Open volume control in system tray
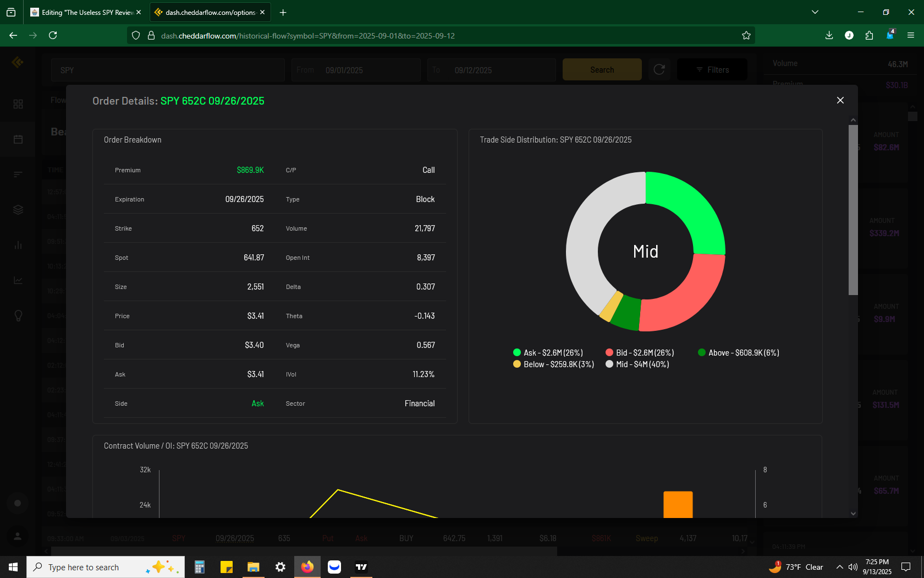Screen dimensions: 924x578 [x=853, y=567]
